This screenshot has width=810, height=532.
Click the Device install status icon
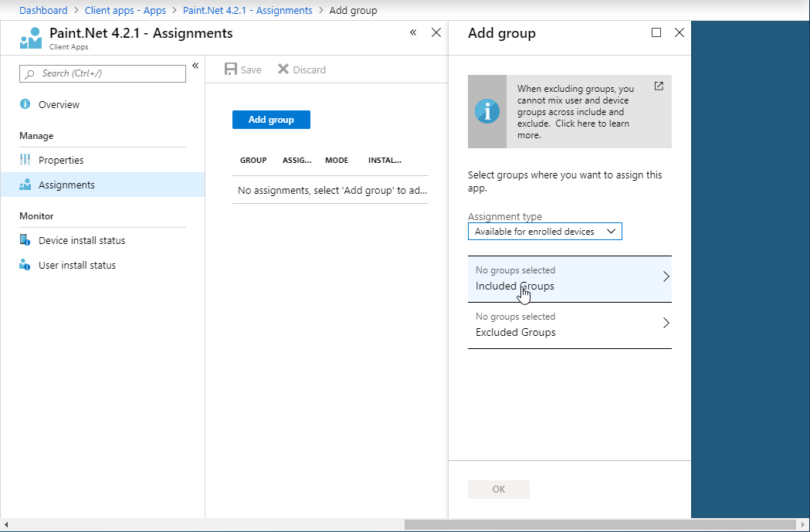[x=25, y=240]
